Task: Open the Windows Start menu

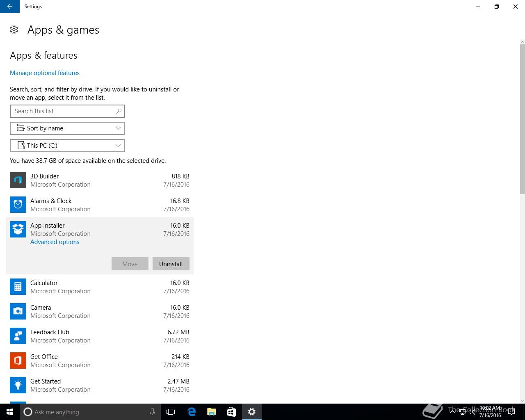Action: point(10,412)
